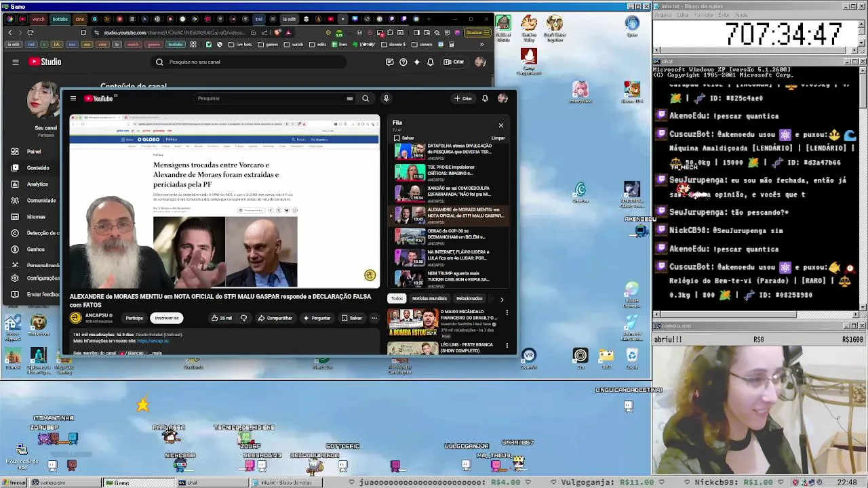Screen dimensions: 868x488
Task: Open the YouTube account avatar menu
Action: coord(502,98)
